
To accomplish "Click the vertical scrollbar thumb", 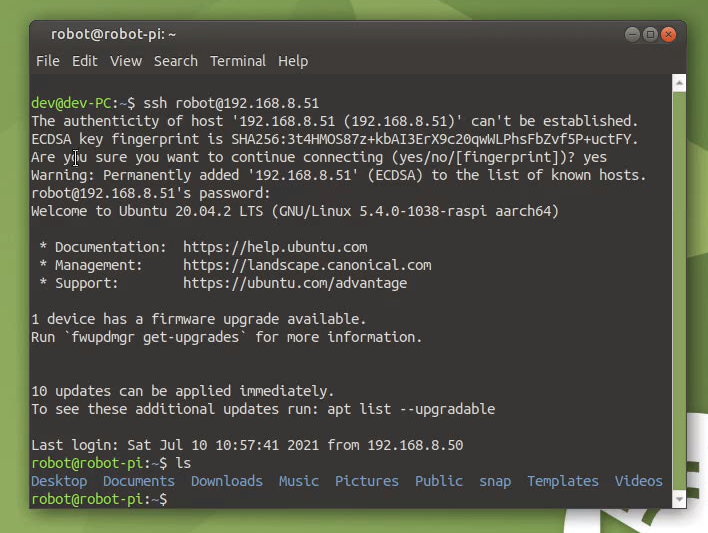I will [x=679, y=291].
